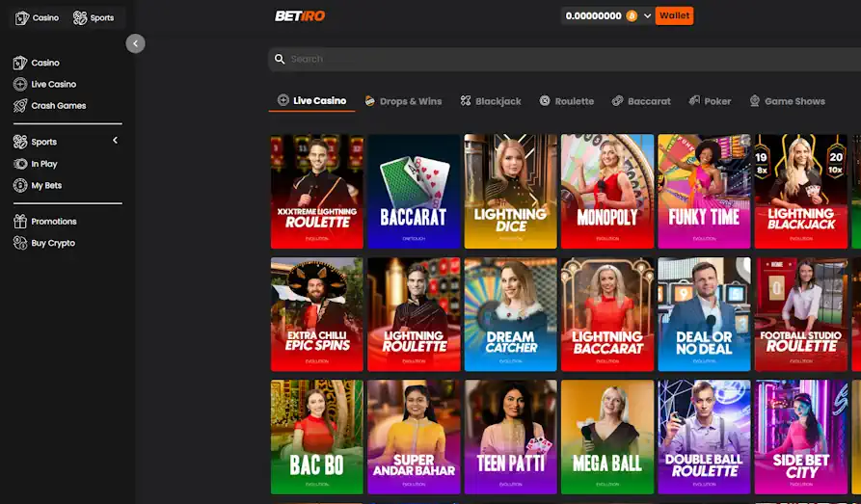Click the In Play sidebar icon

20,164
